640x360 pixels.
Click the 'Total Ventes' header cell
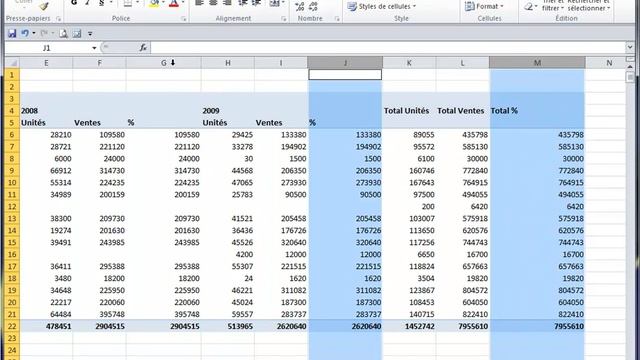coord(462,111)
